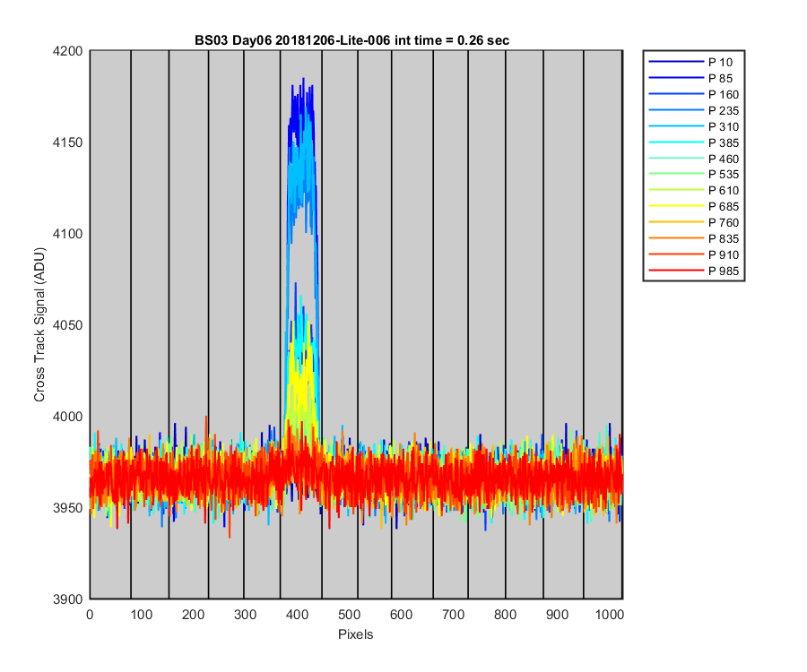The height and width of the screenshot is (672, 807).
Task: Click the cyan line sample for P 385
Action: (676, 142)
